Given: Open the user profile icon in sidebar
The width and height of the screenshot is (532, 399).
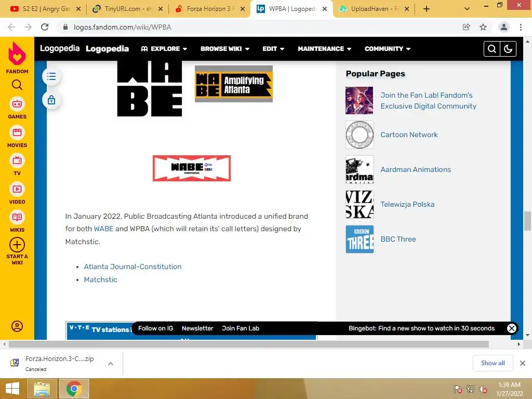Looking at the screenshot, I should coord(17,326).
